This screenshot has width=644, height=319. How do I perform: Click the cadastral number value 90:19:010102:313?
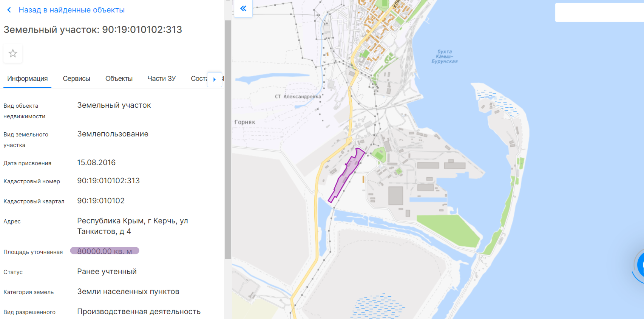coord(108,181)
